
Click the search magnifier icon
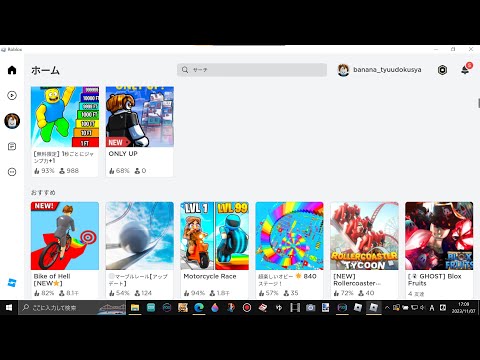(x=185, y=70)
